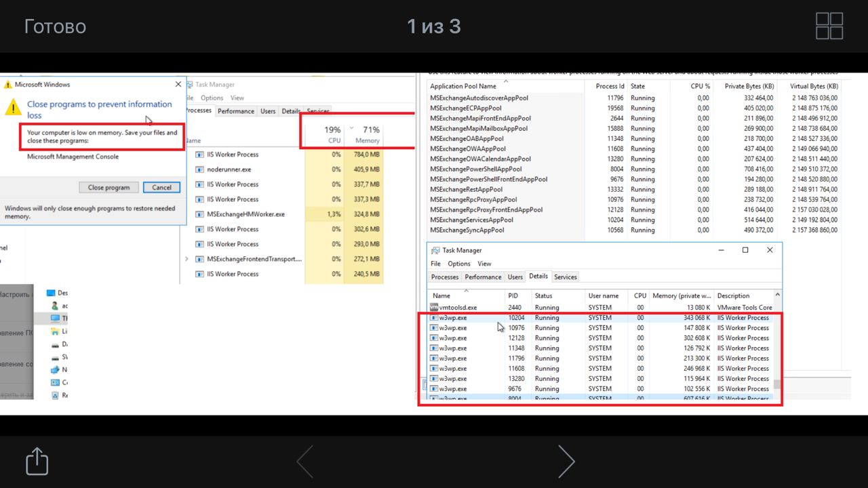Select MSExchangeOWAAppPool application pool
Viewport: 868px width, 488px height.
[x=468, y=149]
